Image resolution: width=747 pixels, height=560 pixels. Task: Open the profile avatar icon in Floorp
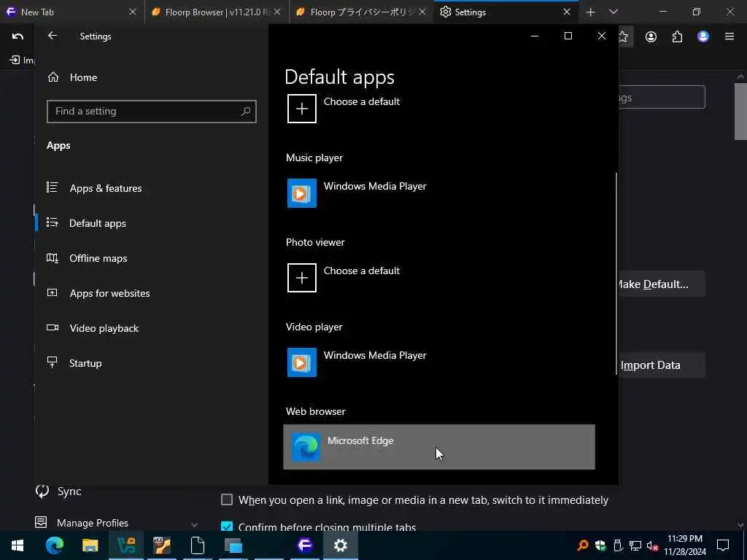pos(703,36)
